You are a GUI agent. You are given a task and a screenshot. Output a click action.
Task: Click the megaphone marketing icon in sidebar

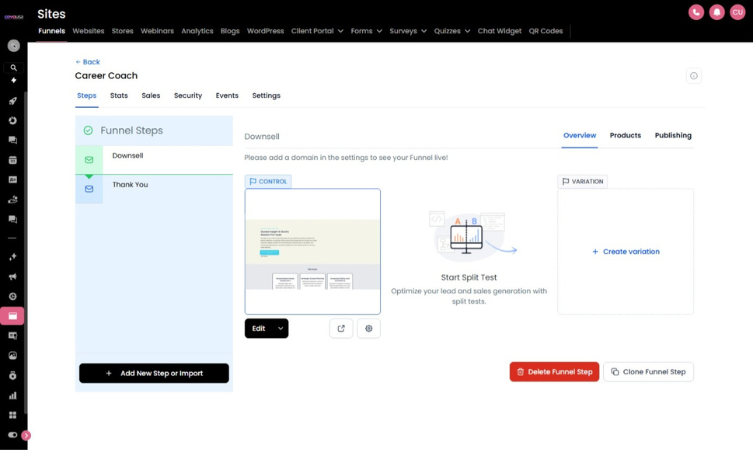[x=13, y=277]
